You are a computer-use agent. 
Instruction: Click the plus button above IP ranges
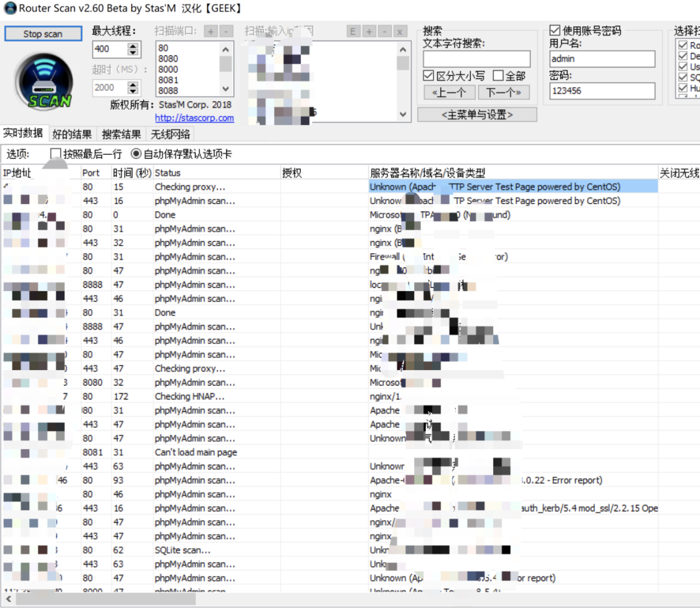tap(369, 31)
